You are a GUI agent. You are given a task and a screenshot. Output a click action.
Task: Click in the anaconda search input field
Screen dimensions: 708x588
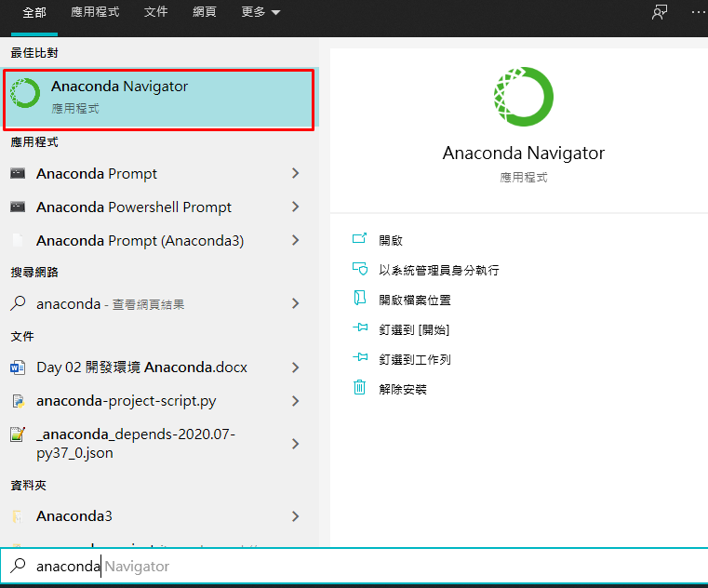point(354,566)
